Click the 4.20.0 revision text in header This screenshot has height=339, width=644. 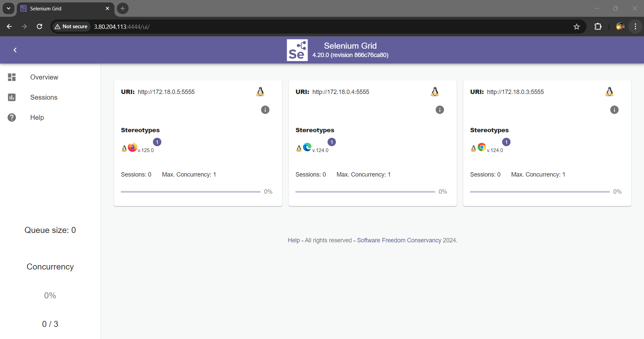[x=350, y=55]
